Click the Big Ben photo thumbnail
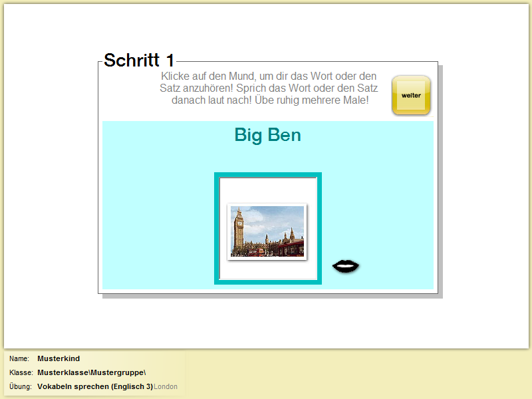Image resolution: width=532 pixels, height=399 pixels. 267,231
